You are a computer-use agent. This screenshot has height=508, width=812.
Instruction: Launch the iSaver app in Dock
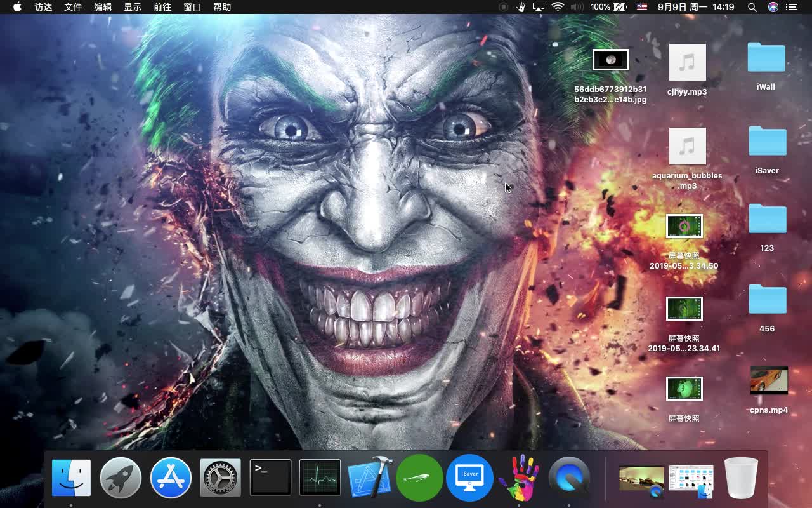click(469, 478)
